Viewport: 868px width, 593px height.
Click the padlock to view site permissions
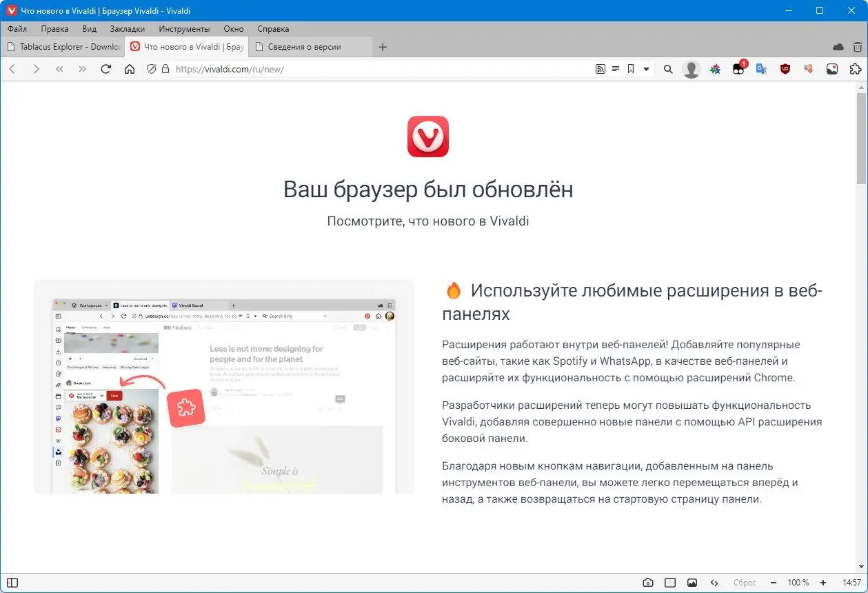coord(165,69)
